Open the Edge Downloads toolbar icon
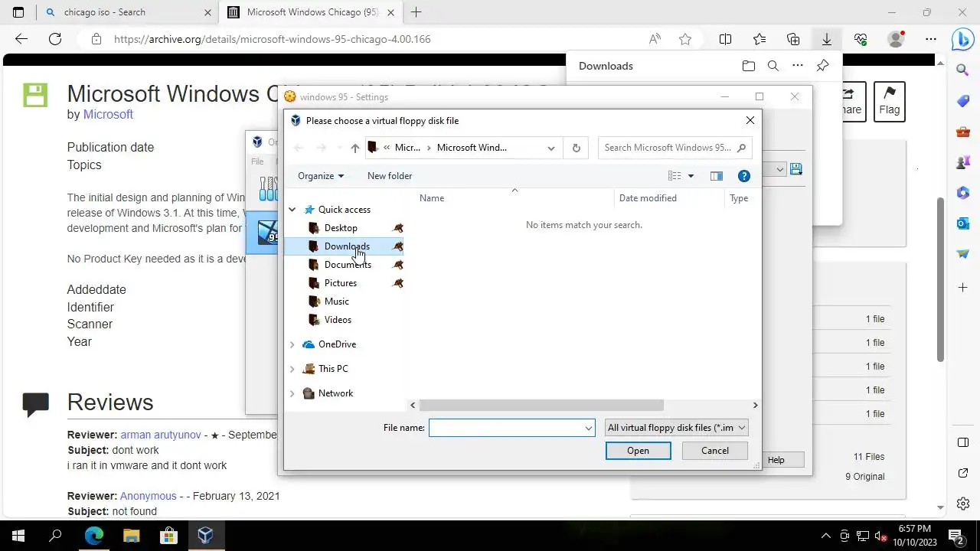Image resolution: width=980 pixels, height=551 pixels. (x=827, y=39)
